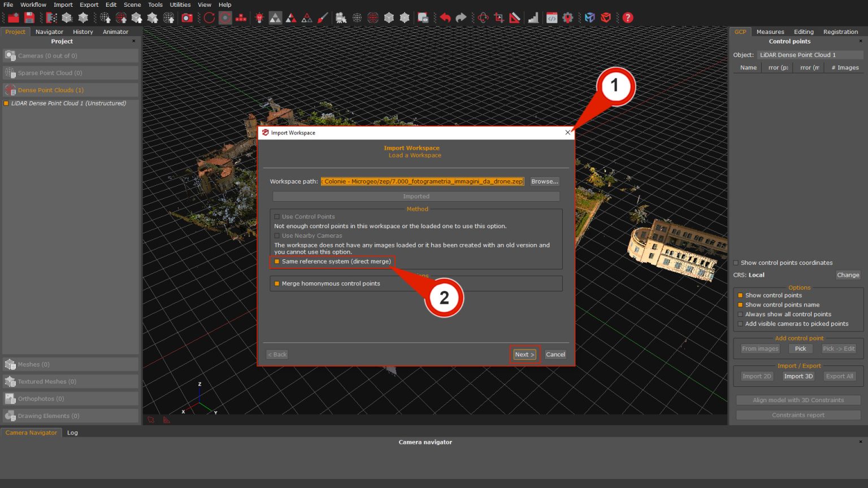The image size is (868, 488).
Task: Click the Next button in Import Workspace
Action: [523, 354]
